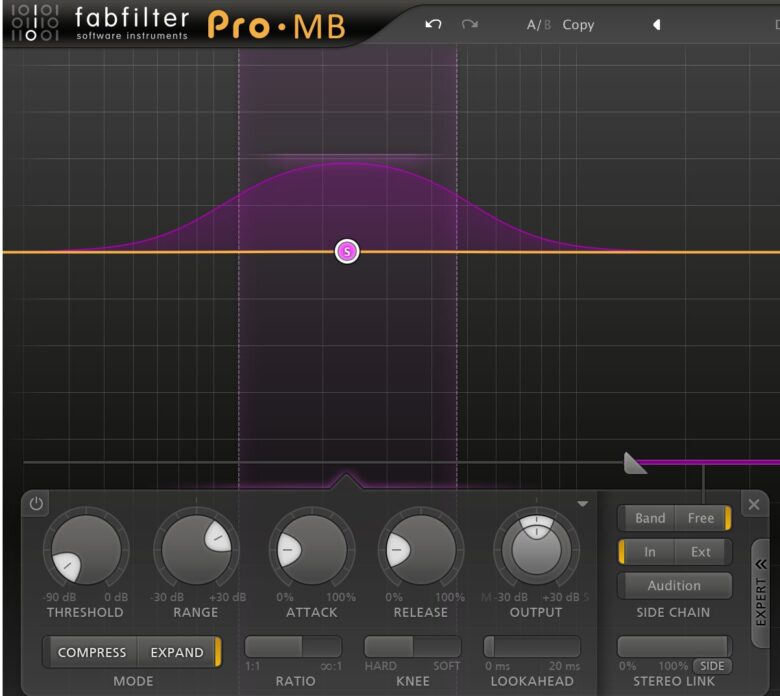Click the redo arrow icon
Image resolution: width=780 pixels, height=696 pixels.
pos(470,24)
